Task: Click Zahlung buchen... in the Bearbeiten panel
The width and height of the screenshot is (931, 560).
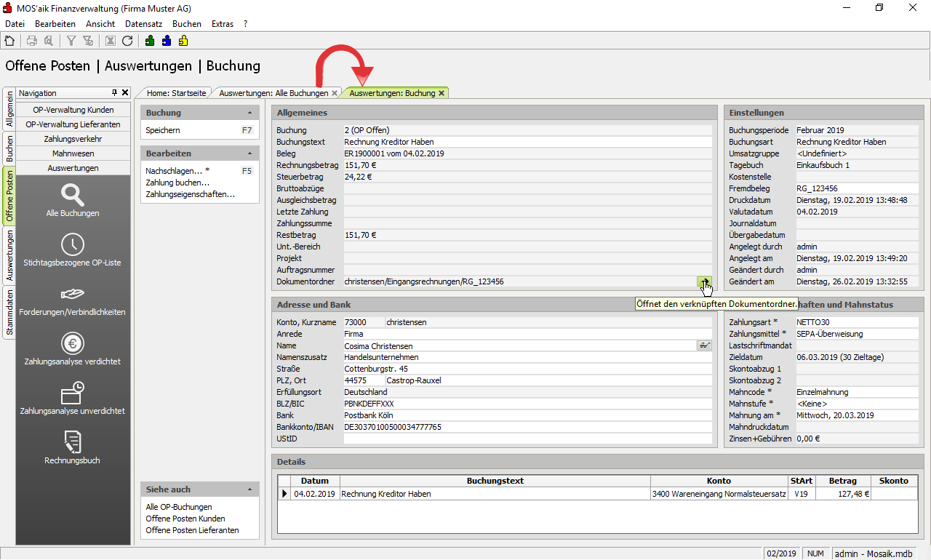Action: (x=177, y=183)
